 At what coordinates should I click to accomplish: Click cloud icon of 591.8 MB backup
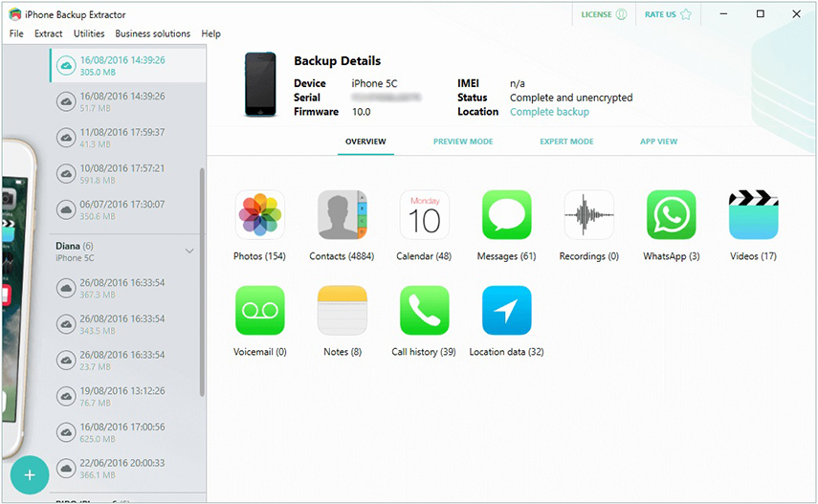click(x=66, y=174)
